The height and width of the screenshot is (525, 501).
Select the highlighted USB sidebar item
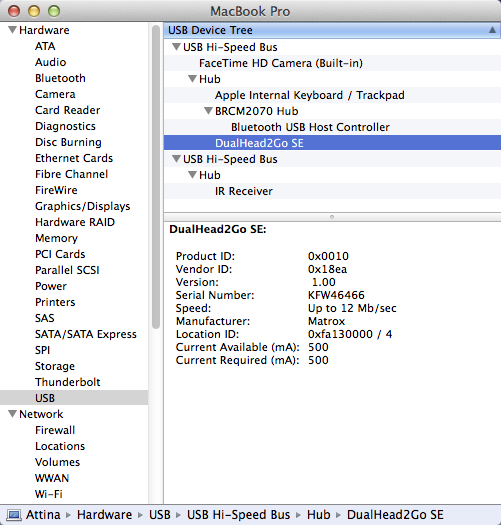[x=74, y=398]
